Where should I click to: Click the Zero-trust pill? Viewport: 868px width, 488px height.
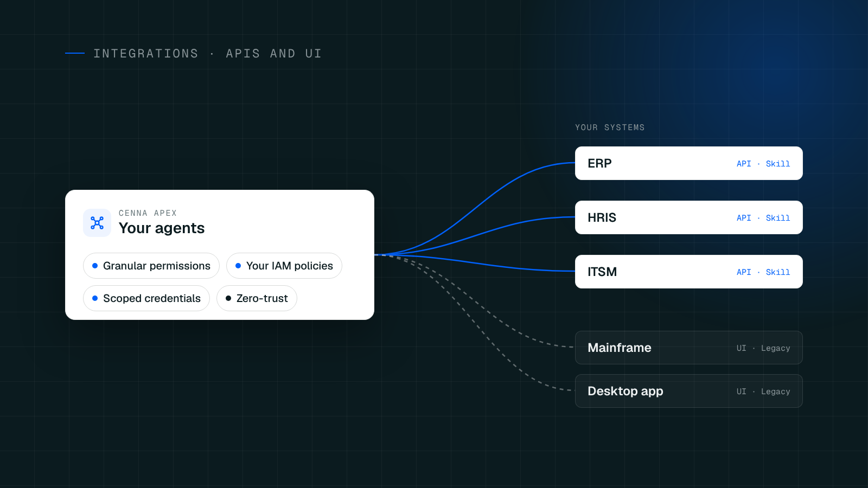click(x=257, y=298)
